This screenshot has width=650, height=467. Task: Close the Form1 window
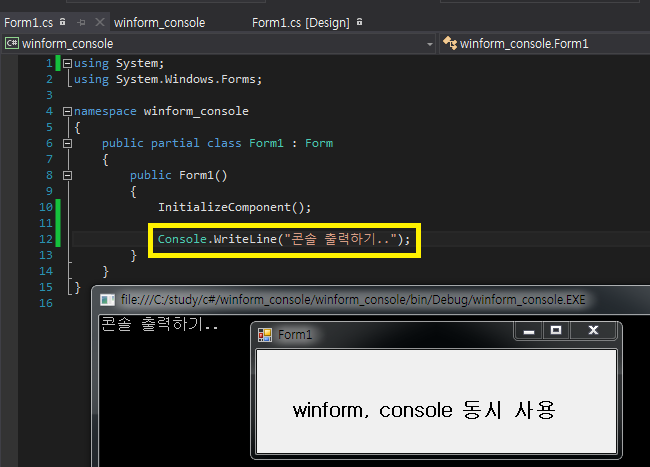593,331
